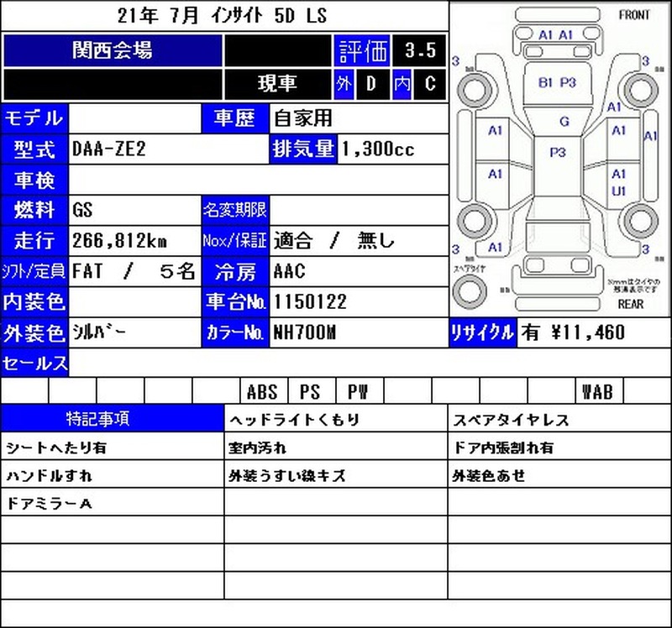Select the rating value 3.5
Screen dimensions: 672x628
[420, 50]
